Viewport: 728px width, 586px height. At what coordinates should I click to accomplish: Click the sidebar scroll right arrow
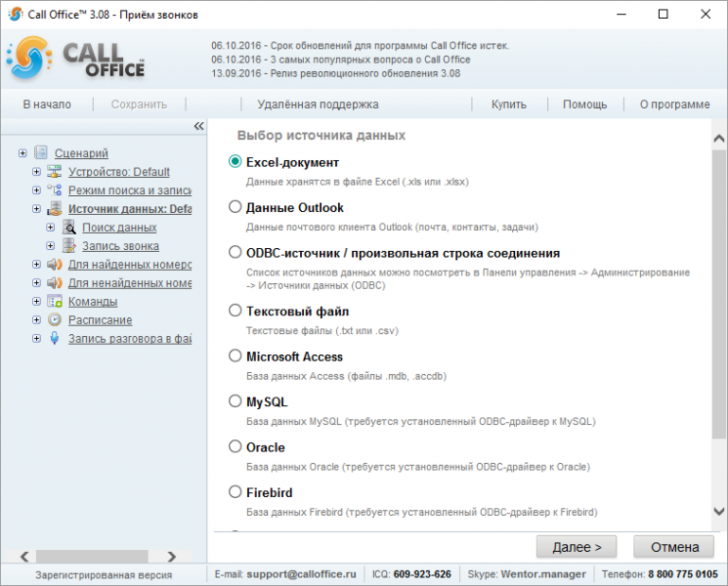pyautogui.click(x=172, y=556)
